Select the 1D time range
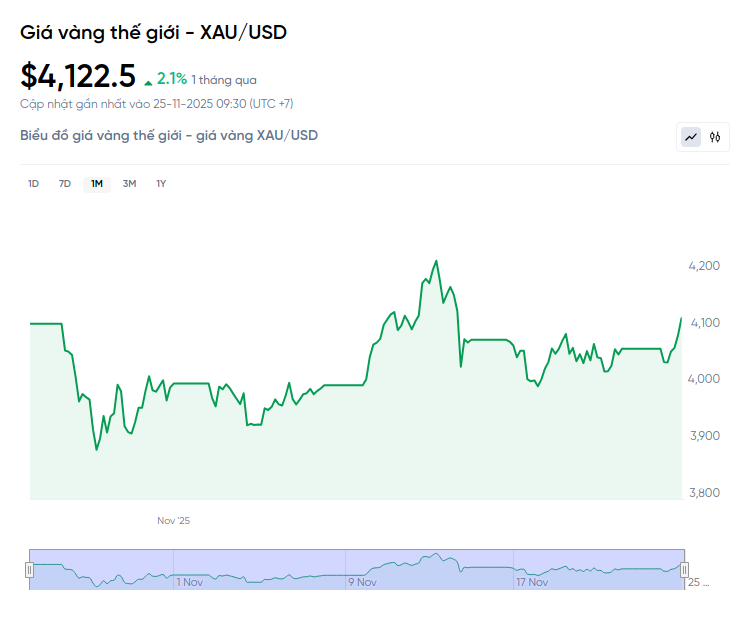The image size is (750, 634). [x=33, y=183]
